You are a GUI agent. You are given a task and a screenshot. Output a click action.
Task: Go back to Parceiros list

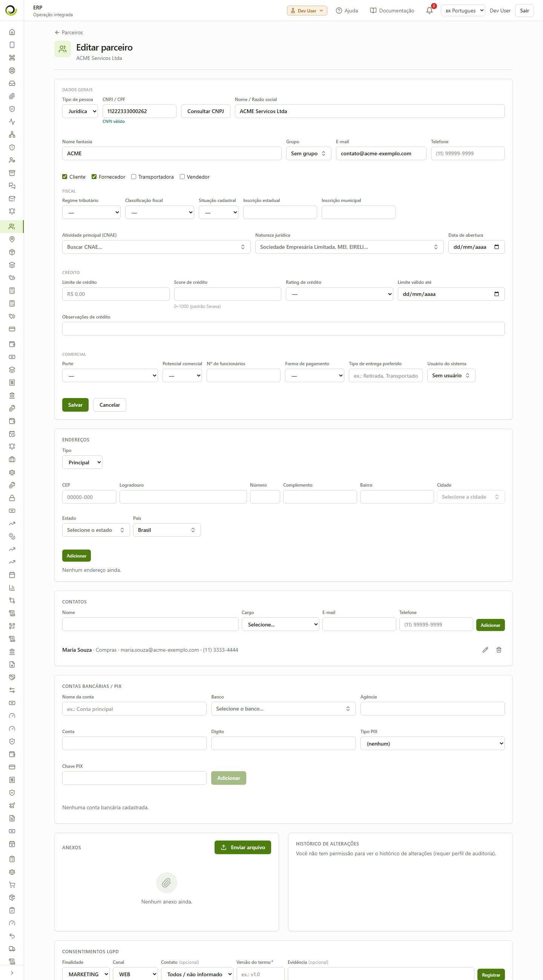[x=69, y=32]
